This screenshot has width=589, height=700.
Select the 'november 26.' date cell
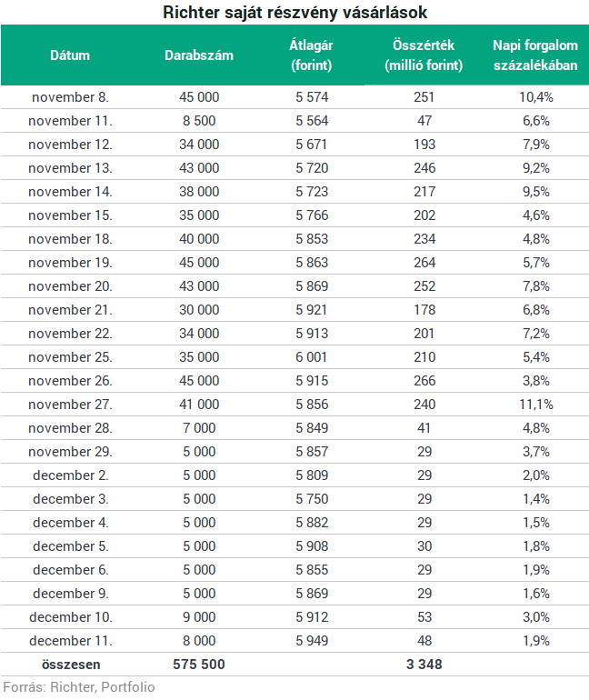(71, 381)
